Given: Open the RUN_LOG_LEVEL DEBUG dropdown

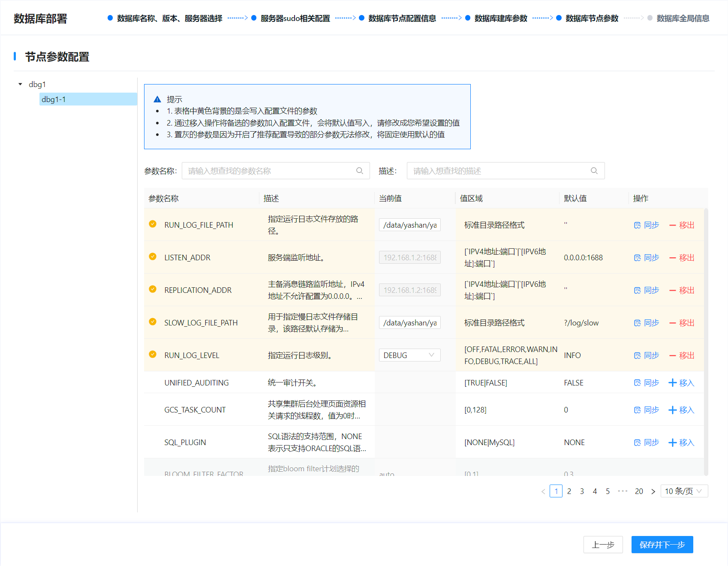Looking at the screenshot, I should (409, 355).
